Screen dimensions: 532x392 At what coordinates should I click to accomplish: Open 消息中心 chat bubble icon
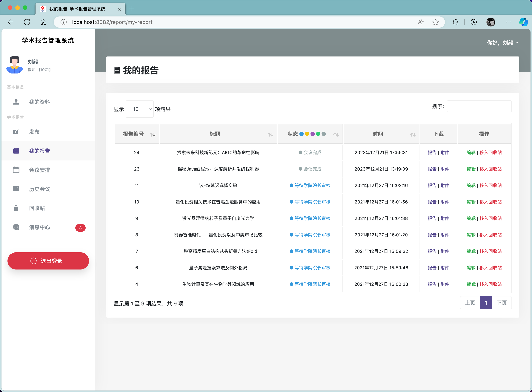(x=16, y=227)
